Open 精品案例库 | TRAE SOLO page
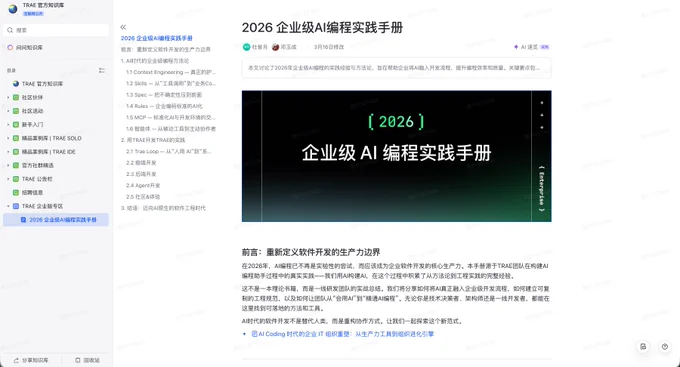This screenshot has height=367, width=680. (x=52, y=138)
